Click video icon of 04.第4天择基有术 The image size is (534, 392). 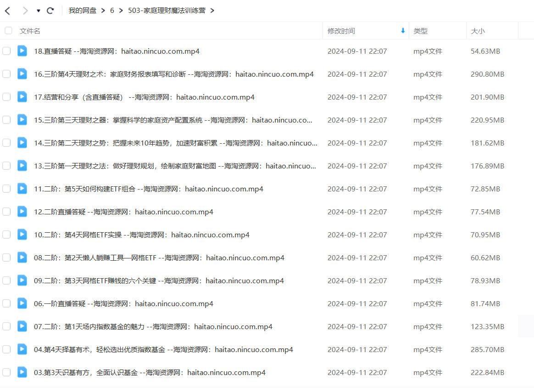pos(22,349)
